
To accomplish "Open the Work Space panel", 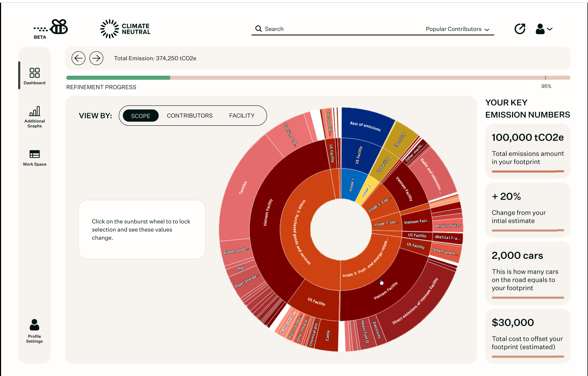I will [x=34, y=158].
